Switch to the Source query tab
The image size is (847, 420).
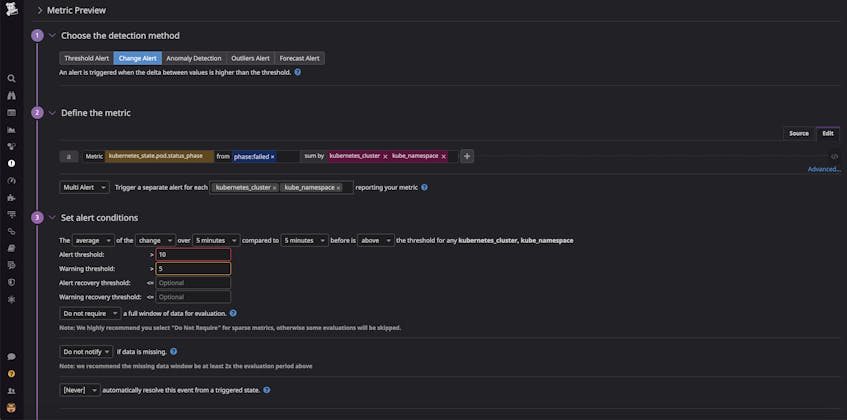(799, 133)
